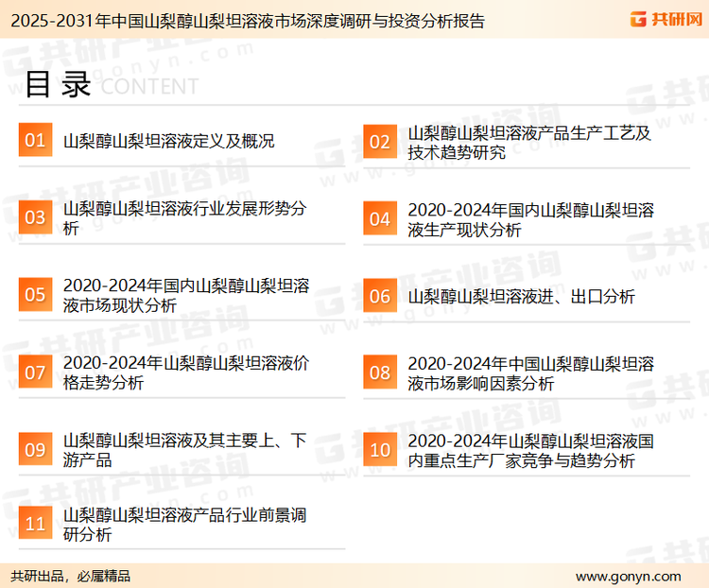709x588 pixels.
Task: Open www.gonyn.com link in footer
Action: click(628, 577)
